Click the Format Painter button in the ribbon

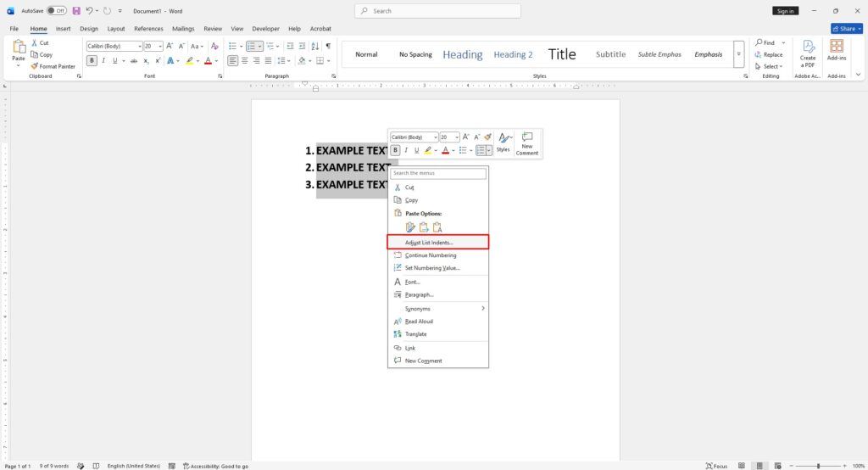click(x=53, y=66)
